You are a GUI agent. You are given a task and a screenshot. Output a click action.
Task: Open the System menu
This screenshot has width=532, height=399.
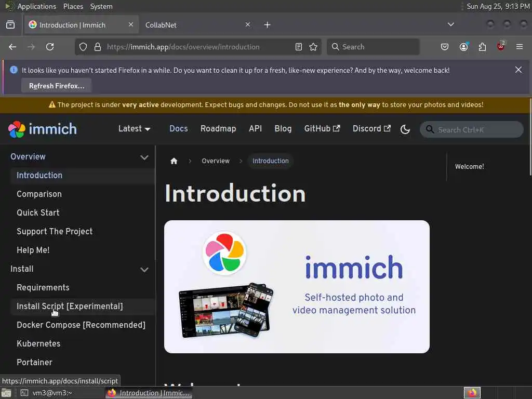tap(101, 6)
